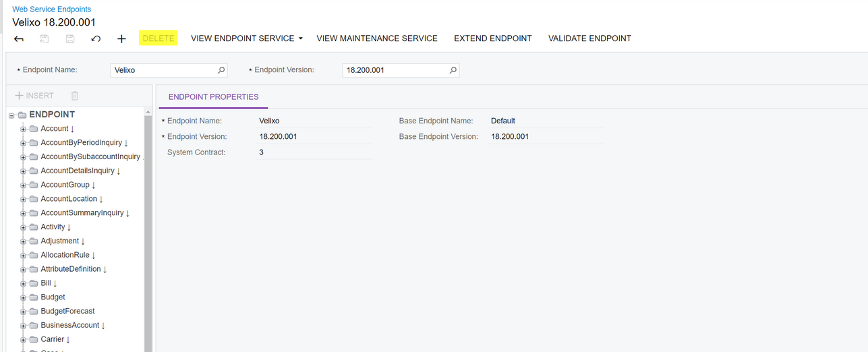
Task: Click VALIDATE ENDPOINT button
Action: (x=590, y=38)
